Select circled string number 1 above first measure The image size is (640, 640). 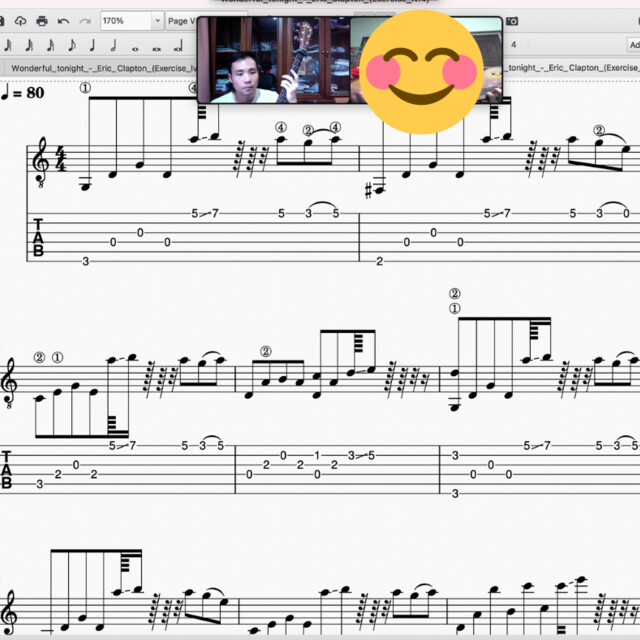click(85, 88)
